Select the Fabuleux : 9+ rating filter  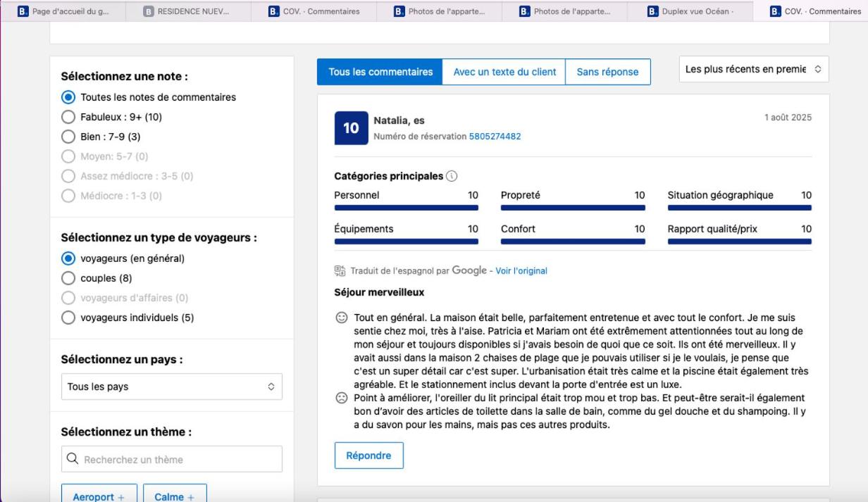(x=68, y=117)
